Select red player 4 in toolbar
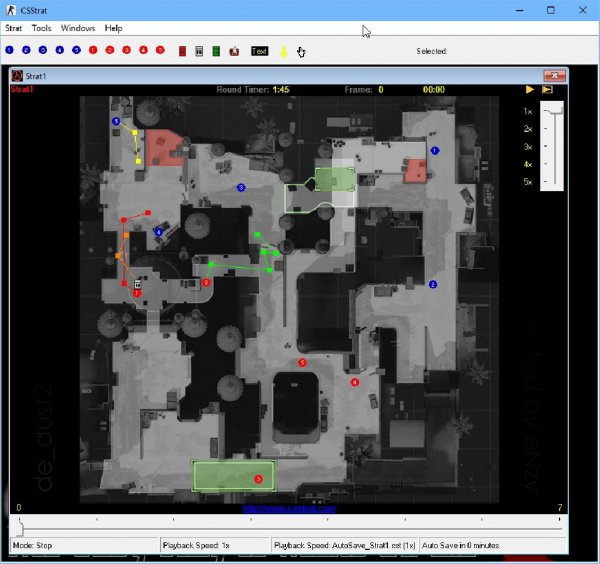This screenshot has width=600, height=564. 143,50
